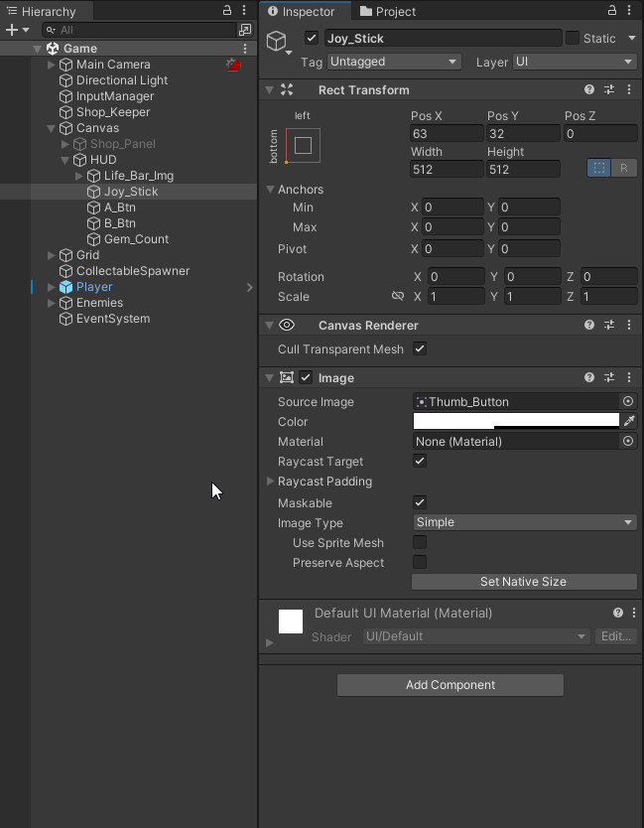Toggle the Maskable checkbox
The image size is (644, 828).
[x=420, y=502]
